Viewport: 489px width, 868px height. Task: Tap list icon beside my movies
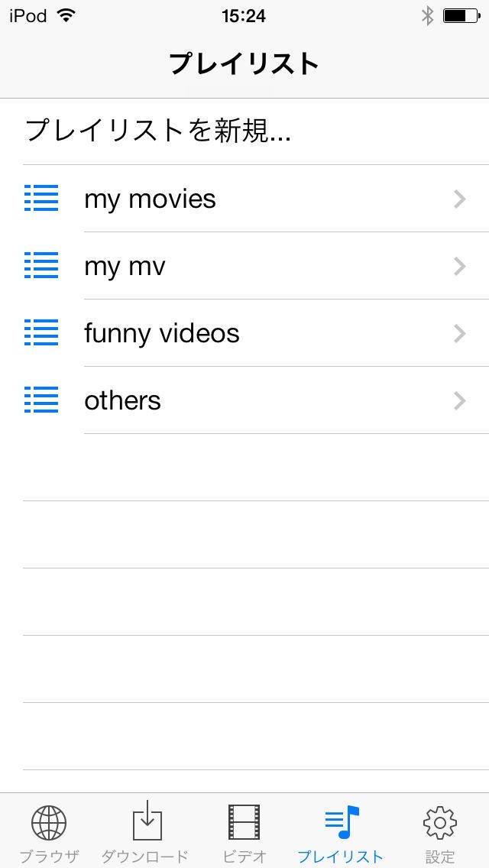click(41, 199)
